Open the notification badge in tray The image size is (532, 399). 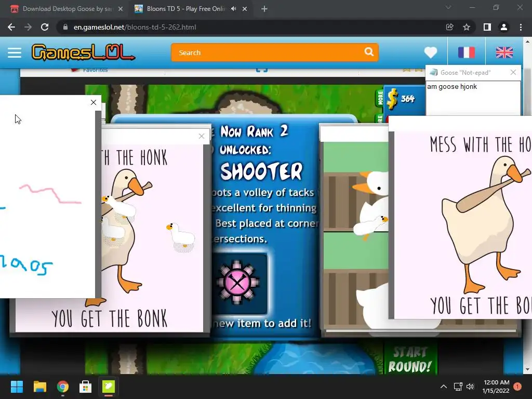(x=517, y=387)
